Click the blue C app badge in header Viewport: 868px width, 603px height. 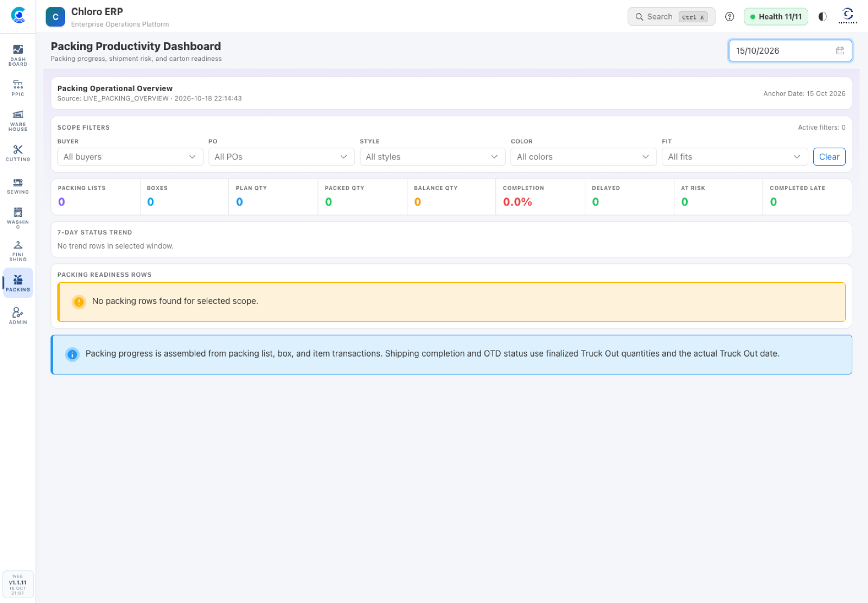click(55, 17)
